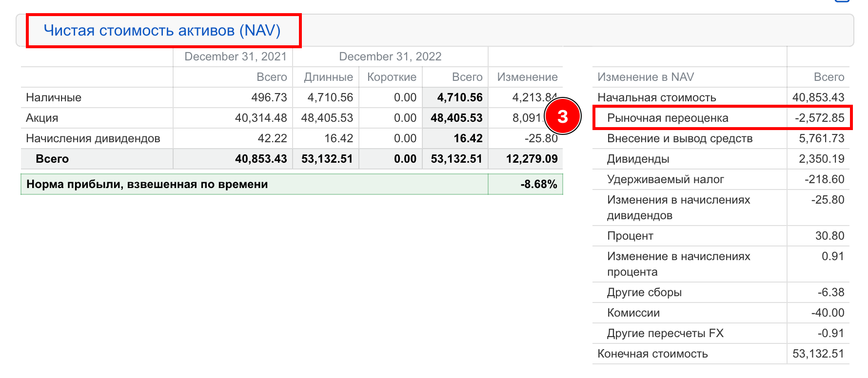Select the Короткие column header
This screenshot has width=868, height=378.
click(392, 77)
